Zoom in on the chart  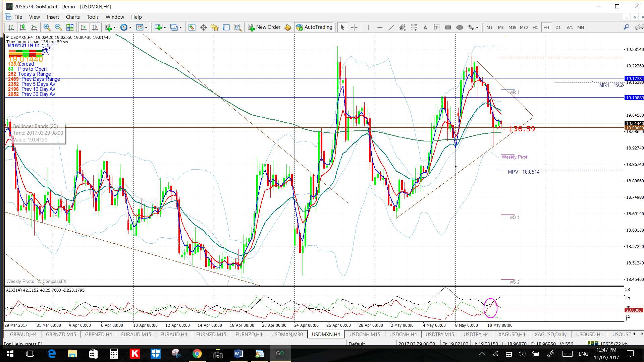(x=47, y=27)
